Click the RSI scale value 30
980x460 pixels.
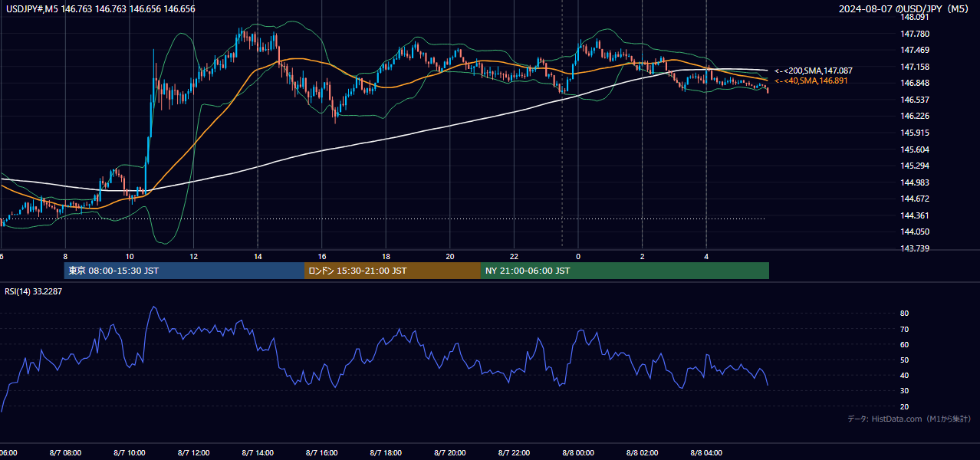click(x=905, y=391)
